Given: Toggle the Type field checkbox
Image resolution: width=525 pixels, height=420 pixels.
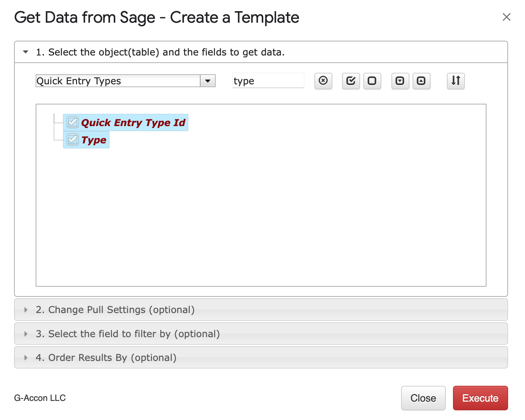Looking at the screenshot, I should [73, 140].
